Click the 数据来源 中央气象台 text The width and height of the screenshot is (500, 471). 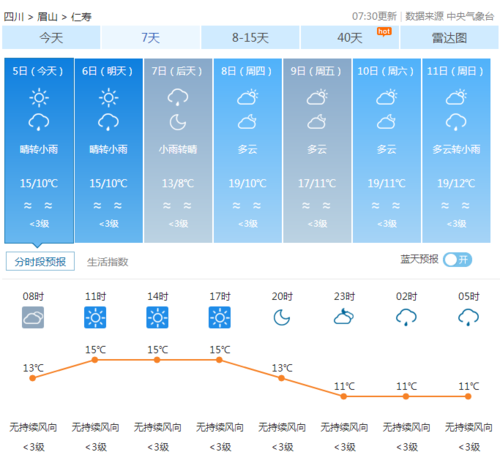pos(450,16)
